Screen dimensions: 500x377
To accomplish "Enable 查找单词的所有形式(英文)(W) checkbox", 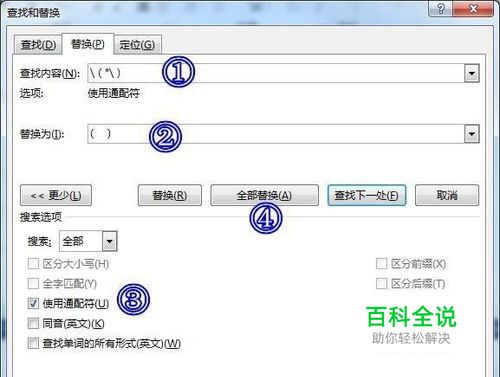I will tap(33, 343).
